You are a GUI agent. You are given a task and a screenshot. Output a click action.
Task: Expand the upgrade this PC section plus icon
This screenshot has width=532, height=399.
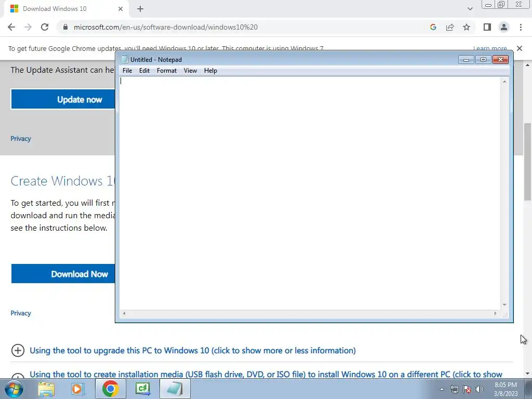(18, 350)
